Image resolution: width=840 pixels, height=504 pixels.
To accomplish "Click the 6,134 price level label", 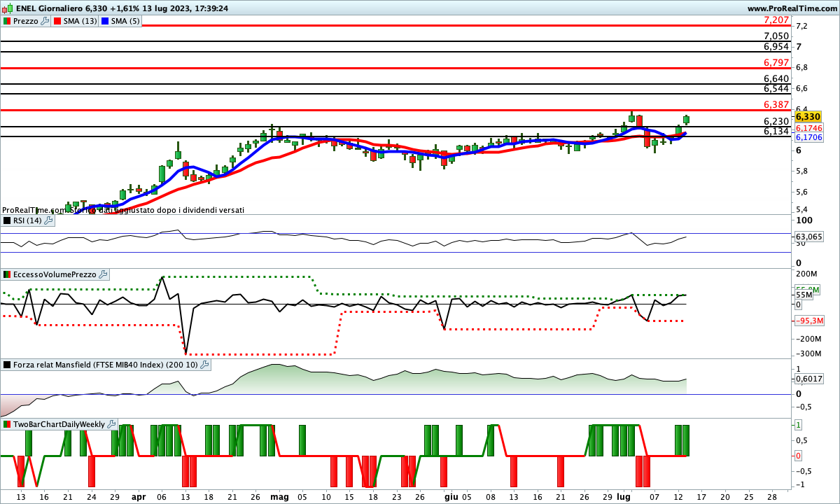I will 776,131.
